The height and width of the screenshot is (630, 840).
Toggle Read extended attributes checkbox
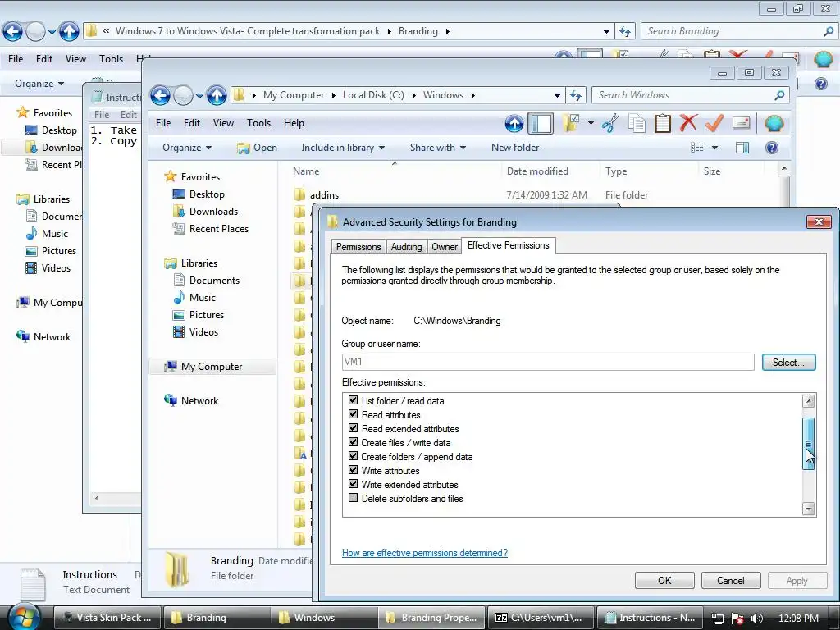[x=353, y=428]
